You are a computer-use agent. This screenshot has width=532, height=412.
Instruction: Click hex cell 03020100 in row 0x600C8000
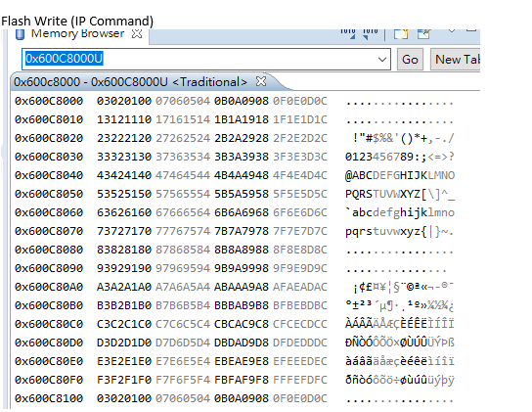tap(124, 101)
